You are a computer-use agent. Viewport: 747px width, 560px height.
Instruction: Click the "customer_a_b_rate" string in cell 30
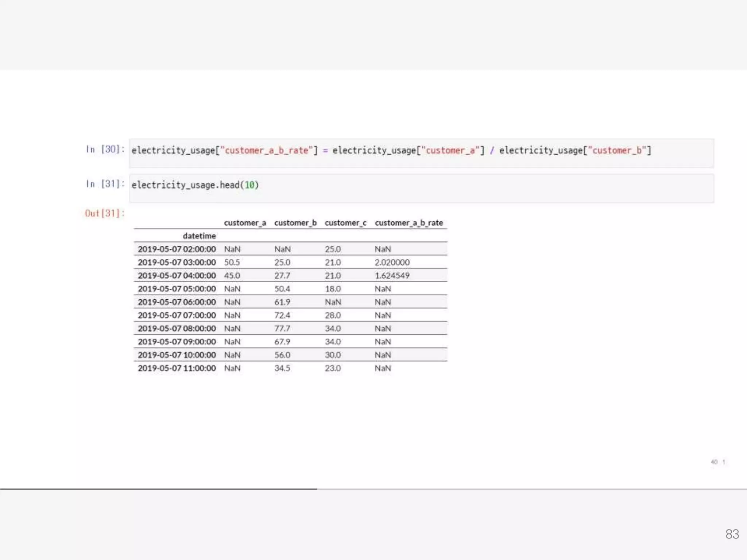(267, 151)
